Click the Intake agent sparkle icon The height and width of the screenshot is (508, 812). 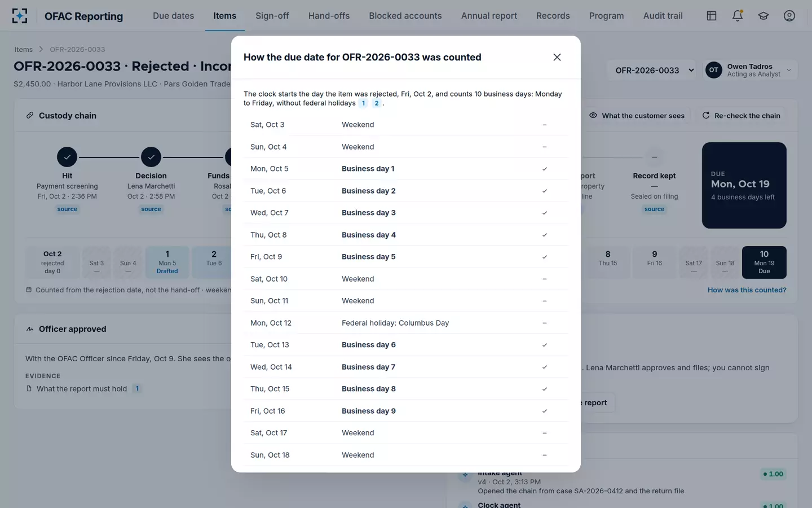click(465, 475)
